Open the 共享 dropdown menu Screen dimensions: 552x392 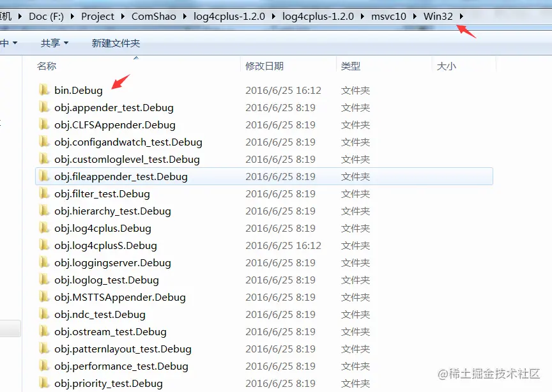pyautogui.click(x=54, y=43)
